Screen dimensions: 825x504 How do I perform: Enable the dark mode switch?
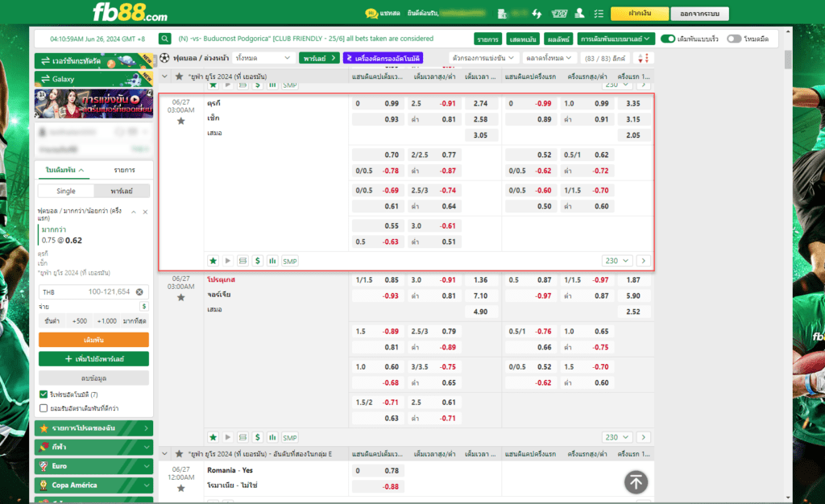pyautogui.click(x=734, y=39)
